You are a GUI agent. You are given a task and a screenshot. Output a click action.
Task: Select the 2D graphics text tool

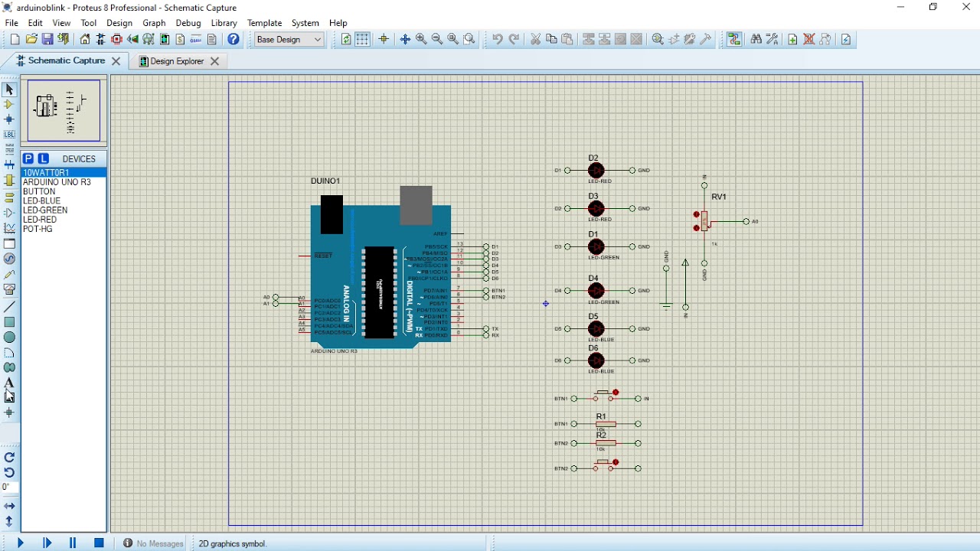[x=9, y=383]
